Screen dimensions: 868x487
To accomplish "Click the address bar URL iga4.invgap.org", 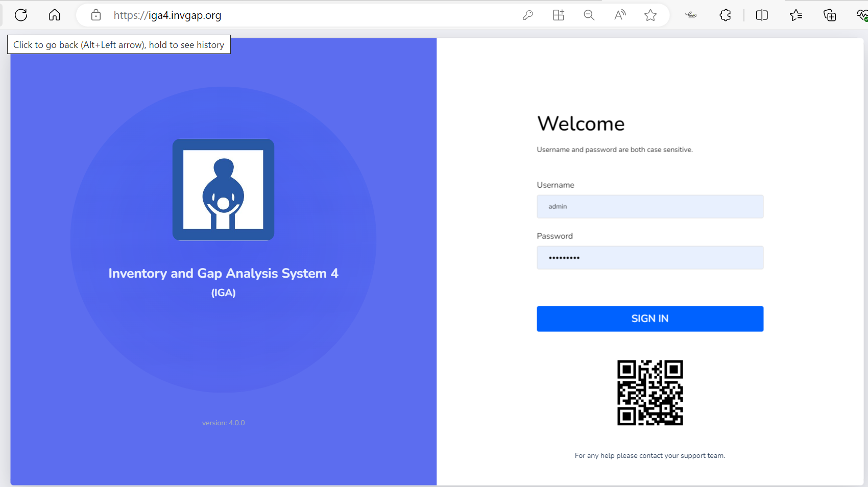I will point(167,15).
